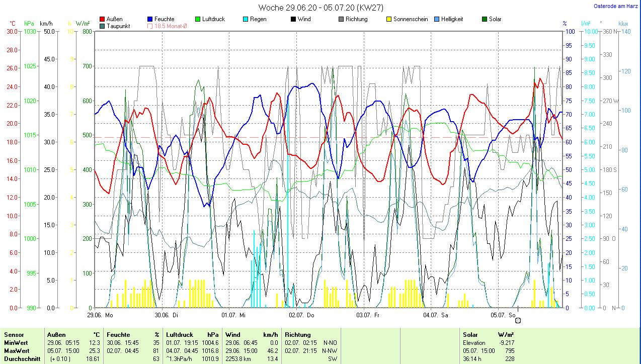Click the black Wind legend swatch

[293, 19]
